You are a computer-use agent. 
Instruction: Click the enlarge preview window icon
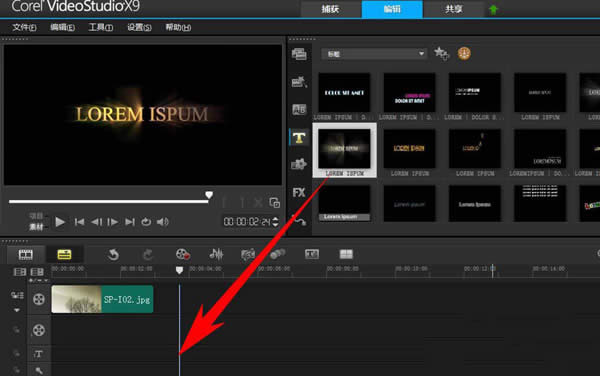pos(274,203)
